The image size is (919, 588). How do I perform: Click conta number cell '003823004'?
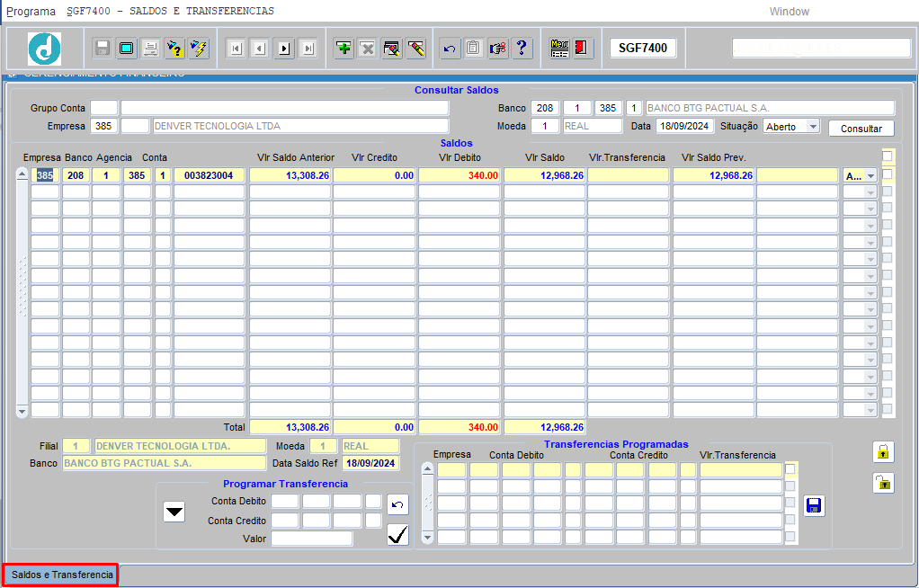coord(209,175)
